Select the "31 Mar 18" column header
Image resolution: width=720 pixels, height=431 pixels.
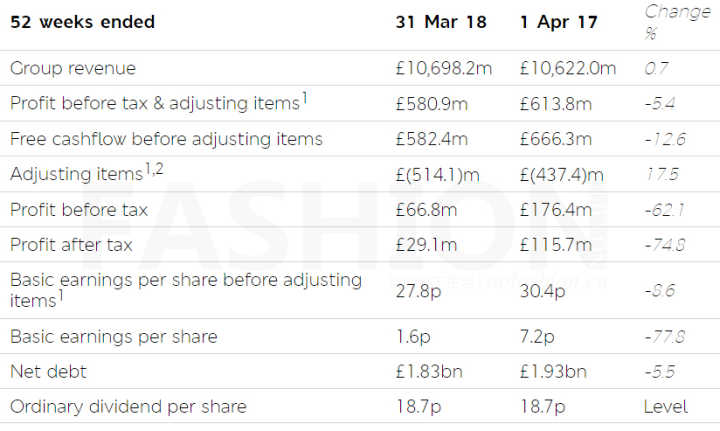pos(438,22)
